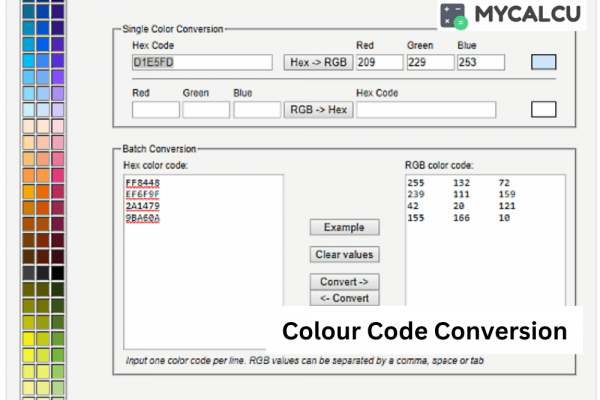Click the Clear values button

click(344, 254)
